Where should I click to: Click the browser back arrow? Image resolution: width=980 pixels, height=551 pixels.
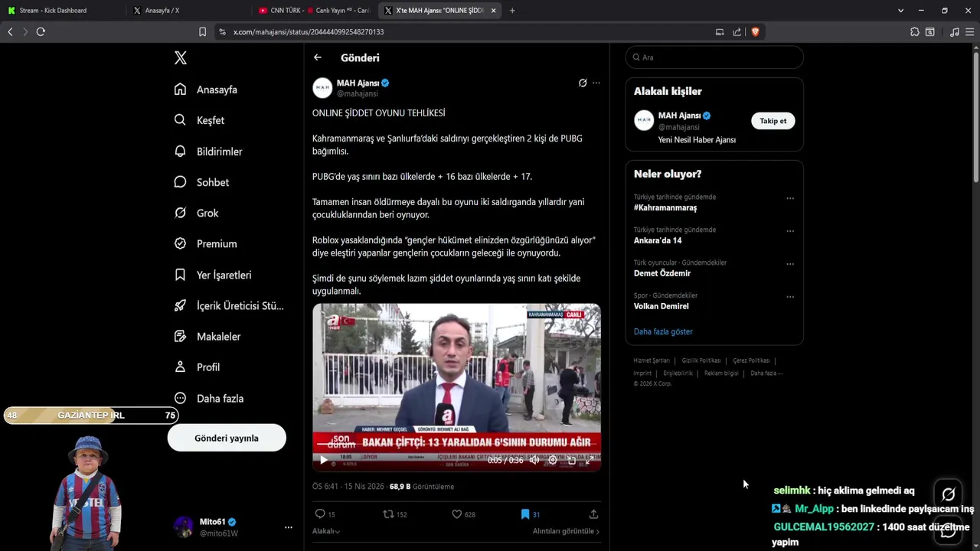[x=10, y=31]
